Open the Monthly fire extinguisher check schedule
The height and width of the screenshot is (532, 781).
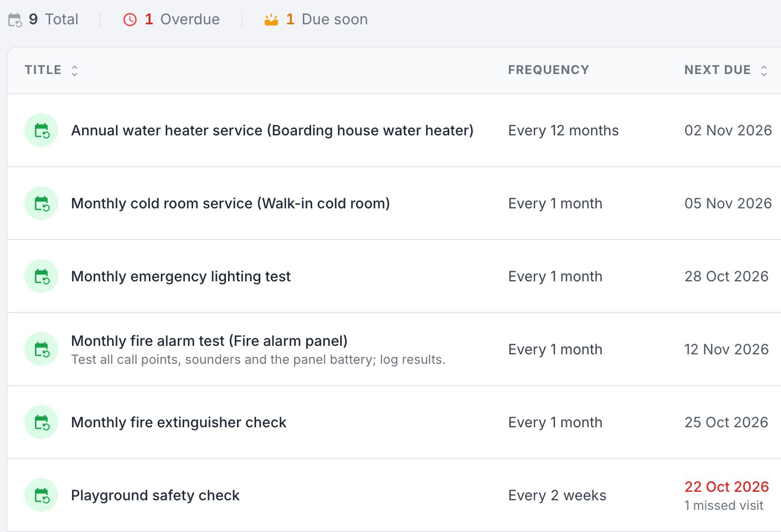coord(179,422)
